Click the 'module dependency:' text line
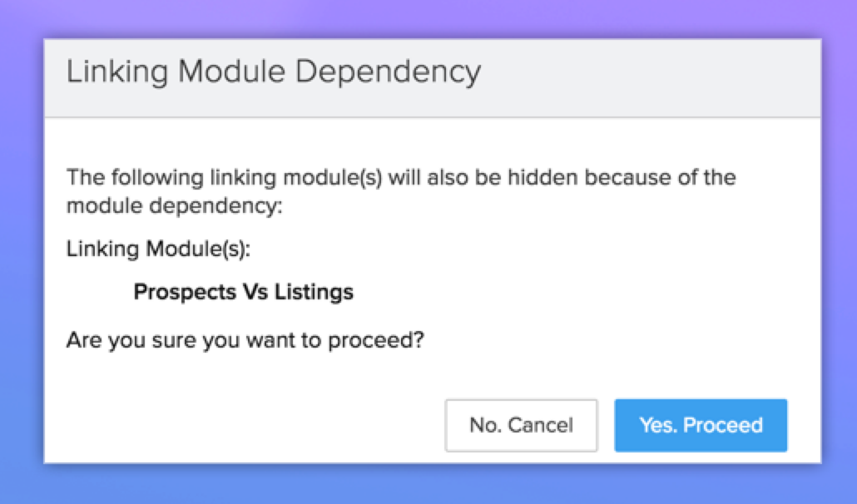 click(175, 205)
